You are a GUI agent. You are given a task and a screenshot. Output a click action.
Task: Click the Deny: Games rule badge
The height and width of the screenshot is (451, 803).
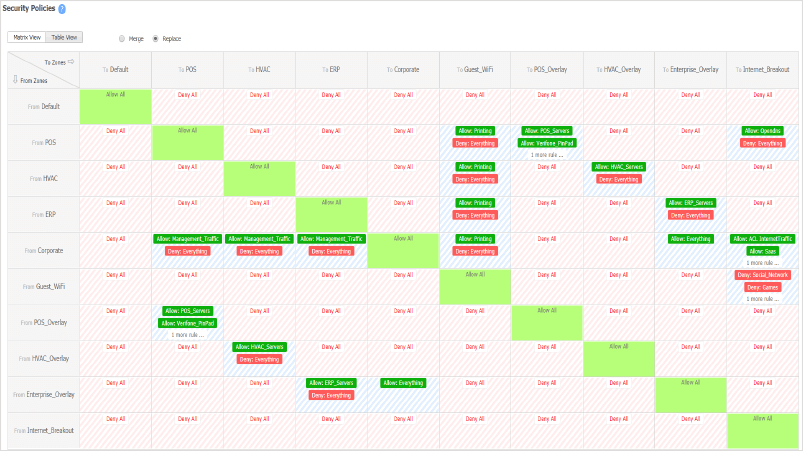click(x=762, y=287)
